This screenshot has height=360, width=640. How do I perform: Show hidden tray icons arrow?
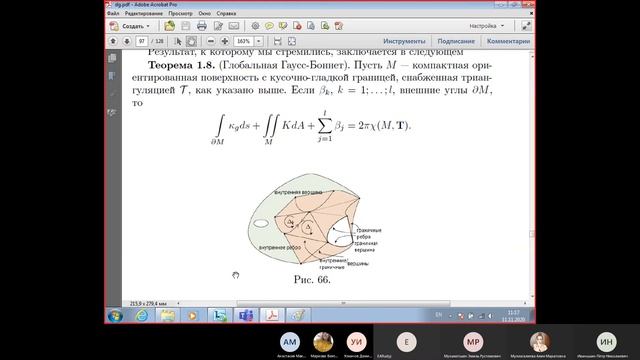[450, 316]
